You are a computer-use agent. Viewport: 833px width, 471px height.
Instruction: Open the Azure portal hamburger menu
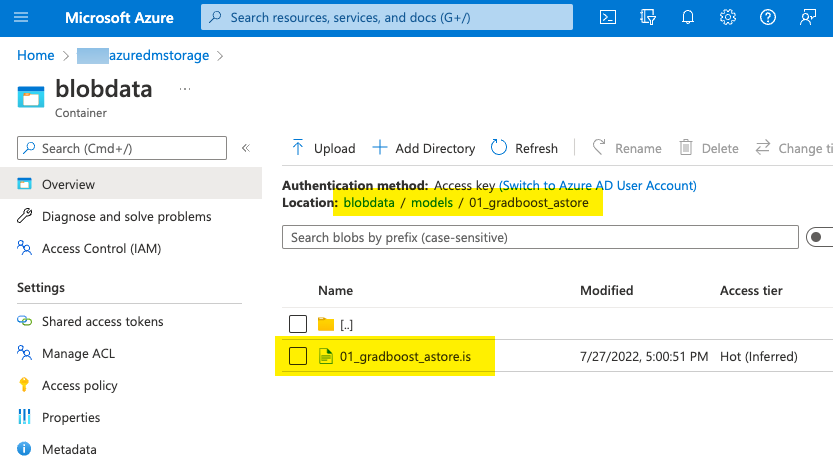coord(22,17)
